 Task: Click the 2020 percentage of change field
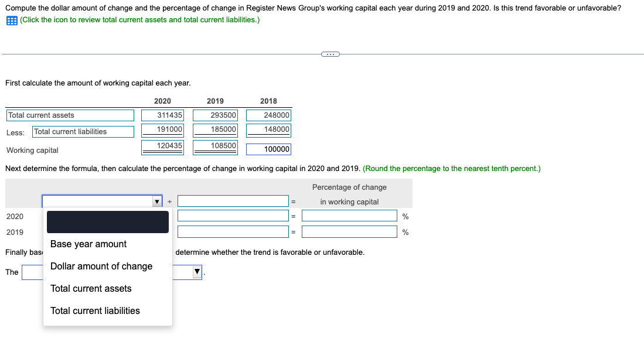pyautogui.click(x=349, y=215)
